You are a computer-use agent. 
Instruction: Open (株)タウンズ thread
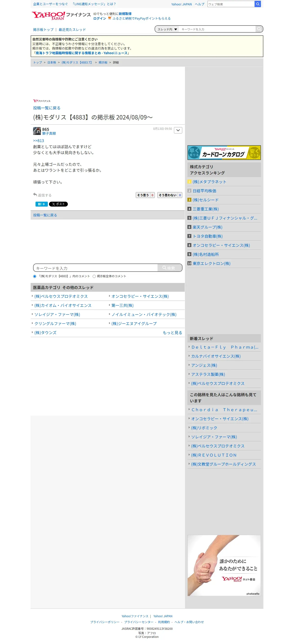[x=45, y=333]
